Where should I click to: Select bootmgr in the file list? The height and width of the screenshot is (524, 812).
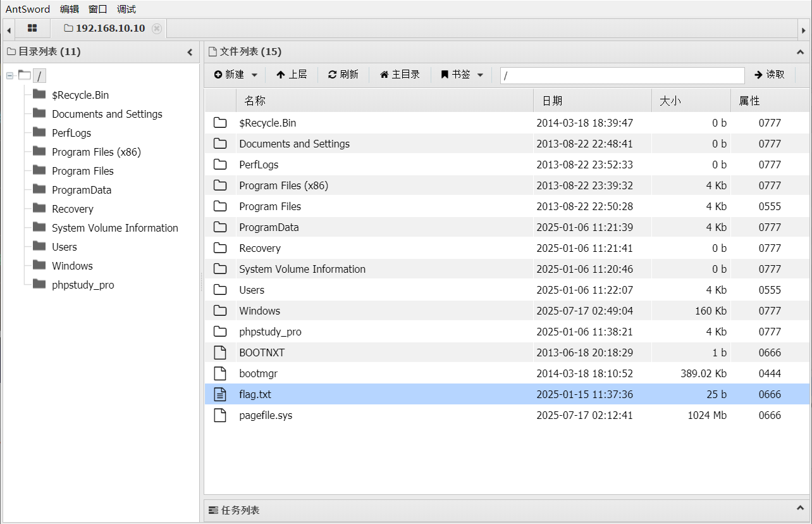pyautogui.click(x=507, y=373)
